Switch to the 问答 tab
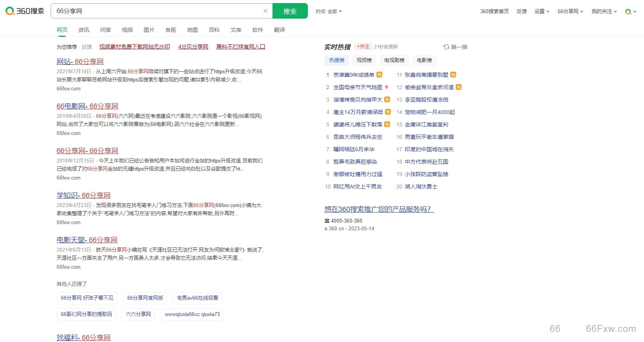Screen dimensions: 644x342 coord(106,30)
